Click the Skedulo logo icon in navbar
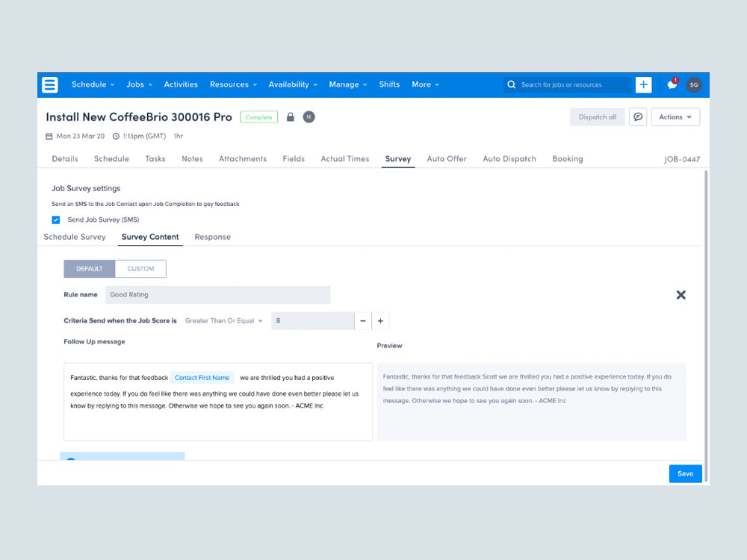The width and height of the screenshot is (747, 560). point(49,85)
